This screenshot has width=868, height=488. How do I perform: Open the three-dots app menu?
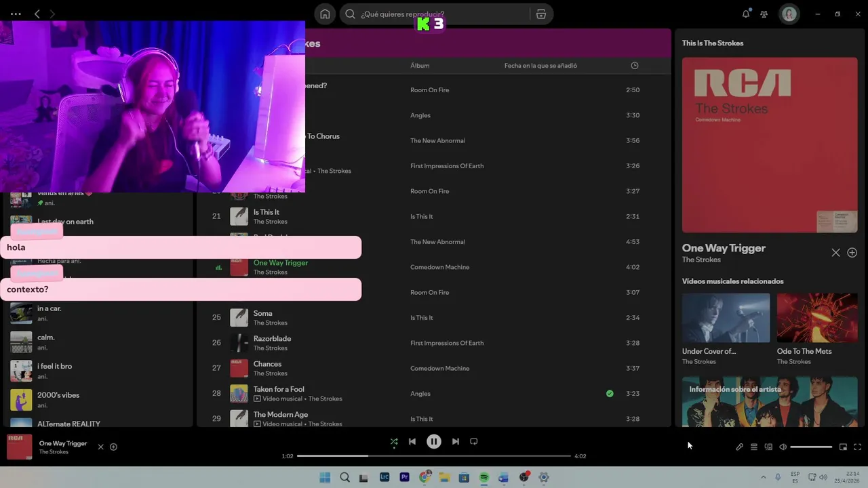16,14
